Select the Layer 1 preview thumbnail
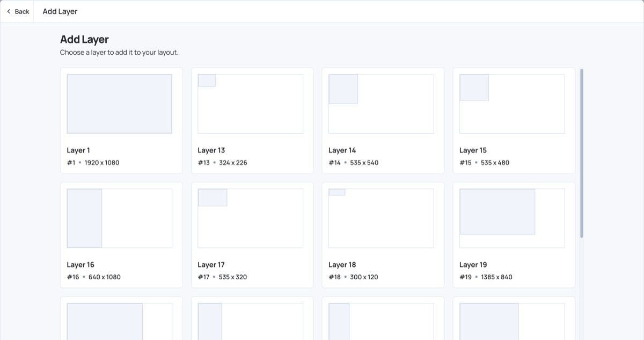 click(119, 104)
